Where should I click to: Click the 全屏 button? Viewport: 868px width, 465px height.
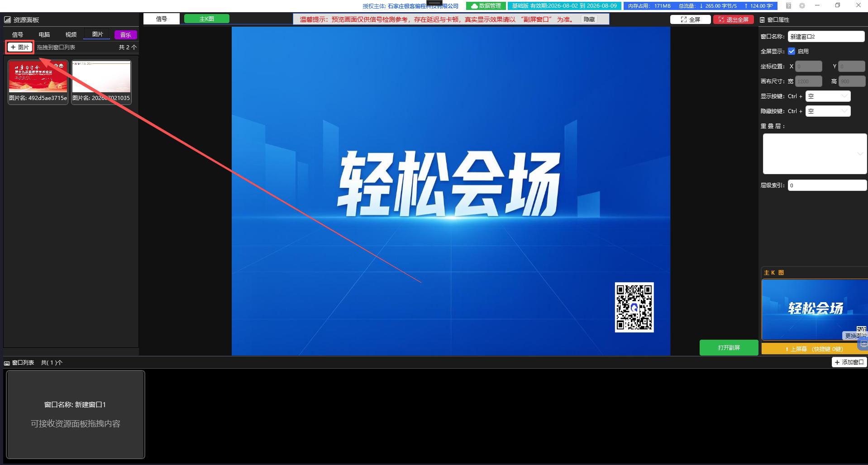pos(690,19)
